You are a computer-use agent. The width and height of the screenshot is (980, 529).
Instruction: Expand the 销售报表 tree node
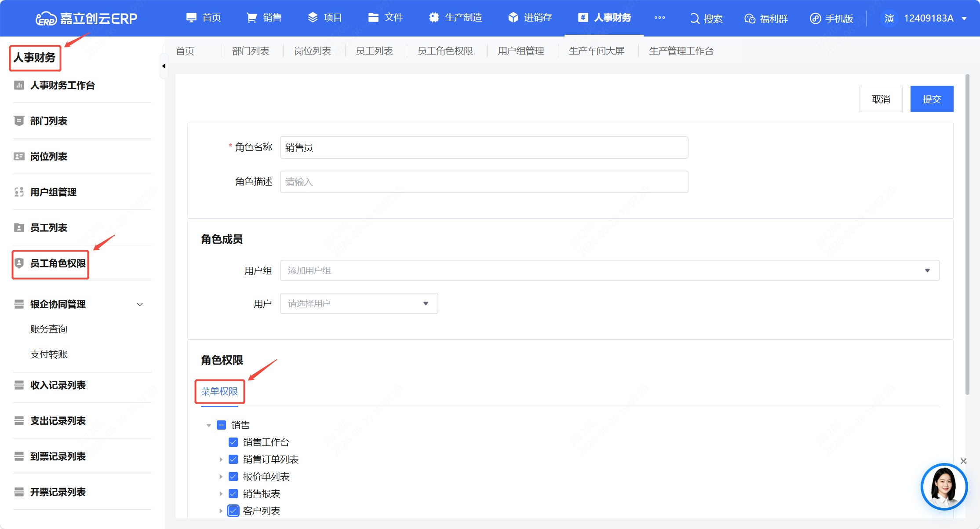point(221,494)
